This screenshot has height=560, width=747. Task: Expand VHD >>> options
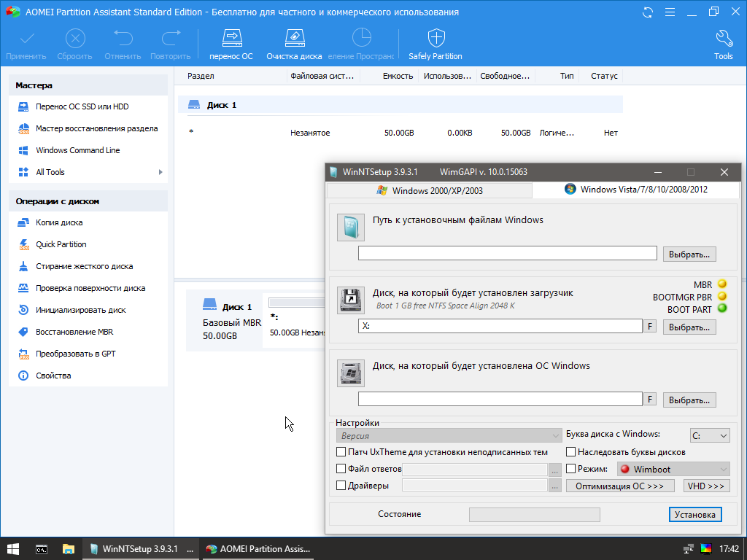tap(706, 486)
